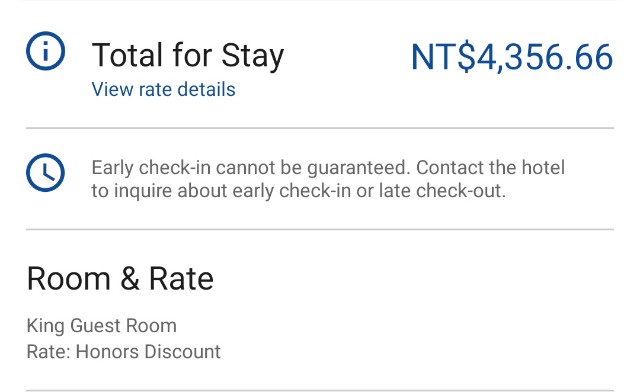Tap the Room & Rate section heading

[x=120, y=279]
